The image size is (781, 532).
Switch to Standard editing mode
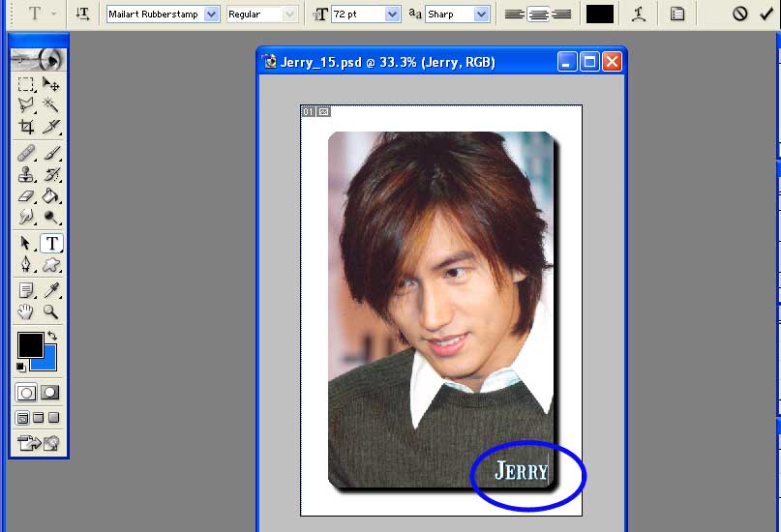(26, 393)
